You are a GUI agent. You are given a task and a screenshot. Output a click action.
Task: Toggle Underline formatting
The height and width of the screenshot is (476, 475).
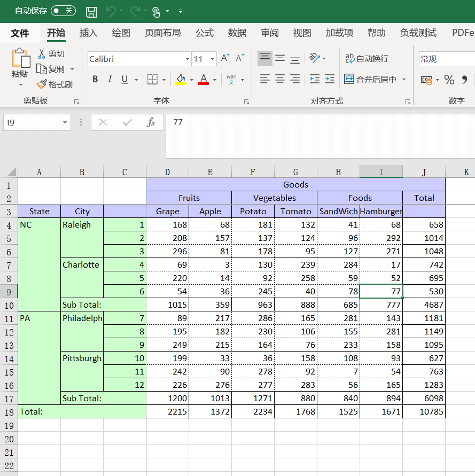point(124,80)
